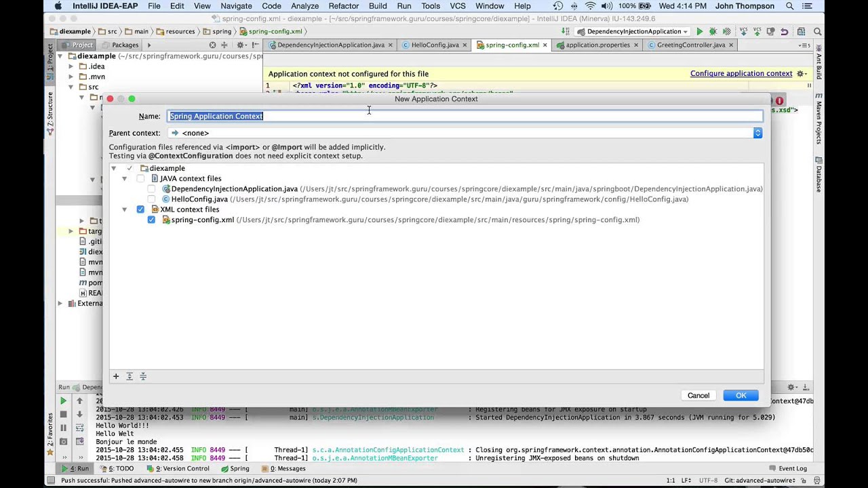Pause output in the Run panel
Viewport: 868px width, 488px height.
pyautogui.click(x=64, y=428)
